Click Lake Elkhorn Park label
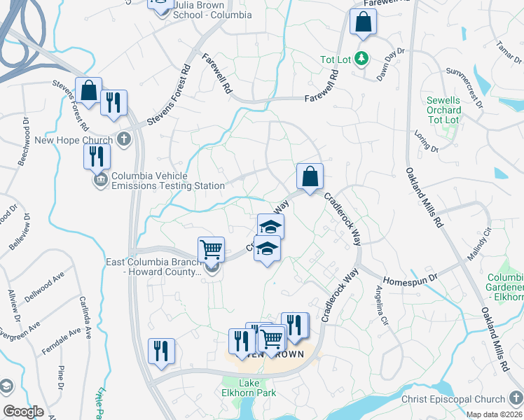This screenshot has width=524, height=420. pos(249,388)
